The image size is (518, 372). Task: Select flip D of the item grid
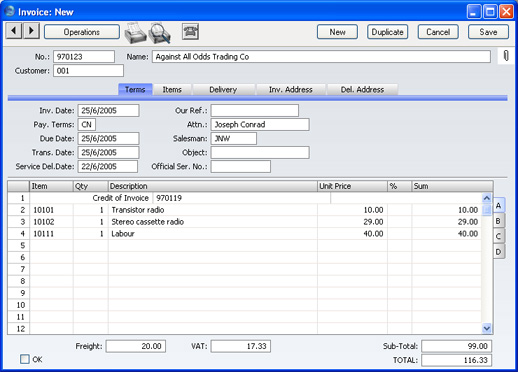pyautogui.click(x=499, y=252)
